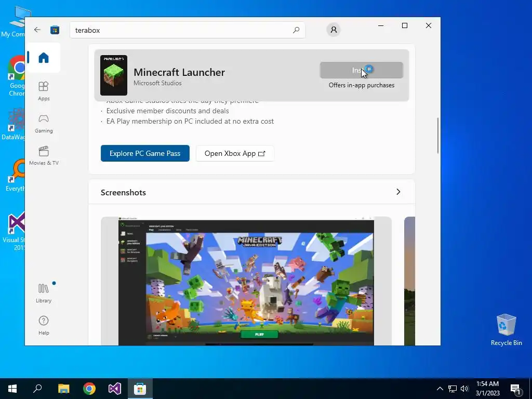This screenshot has width=532, height=399.
Task: Open the Minecraft Java Edition screenshot
Action: tap(246, 281)
